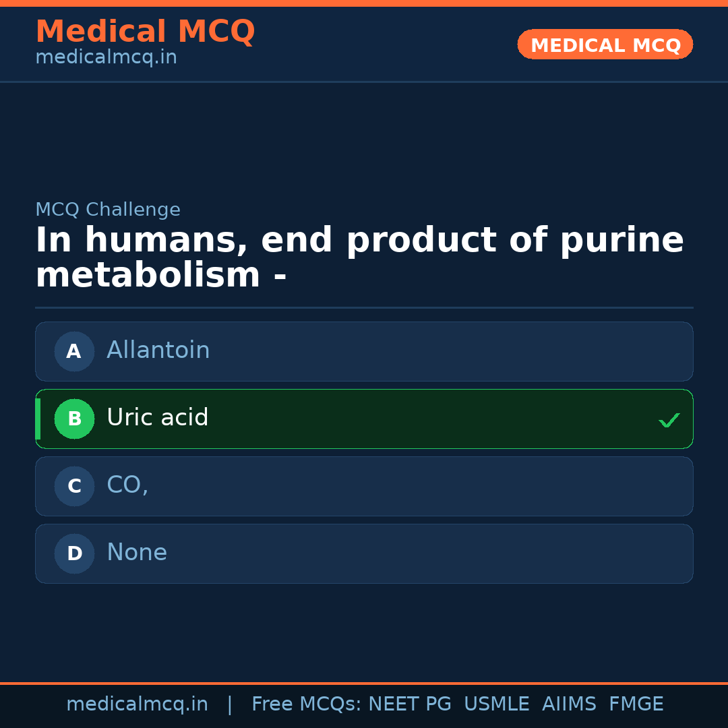This screenshot has width=728, height=728.
Task: Click the green checkmark icon beside Uric acid
Action: [669, 421]
